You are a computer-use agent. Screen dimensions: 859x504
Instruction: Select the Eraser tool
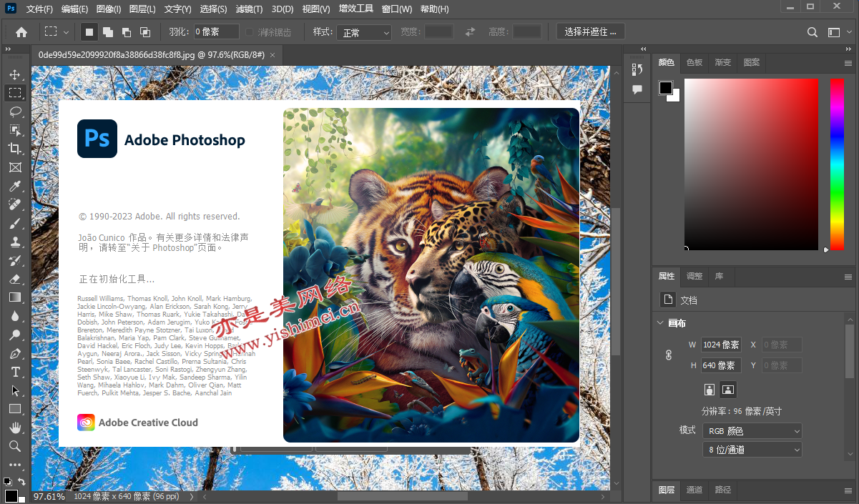coord(15,279)
